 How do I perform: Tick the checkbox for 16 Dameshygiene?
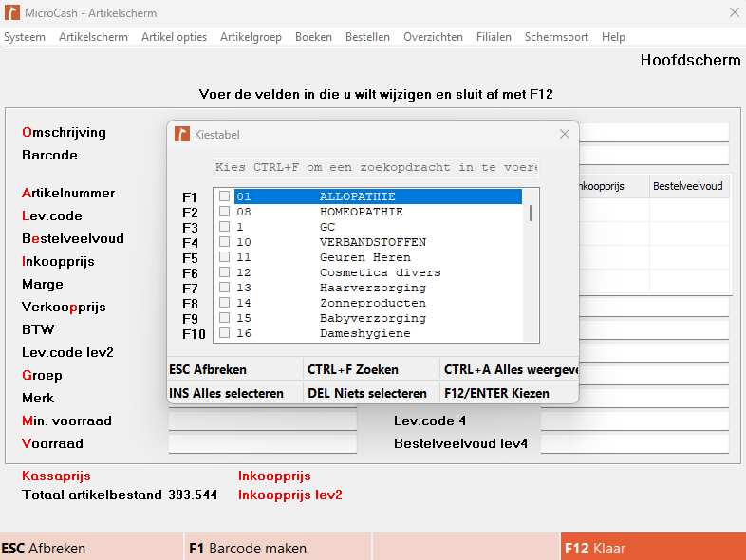tap(225, 333)
